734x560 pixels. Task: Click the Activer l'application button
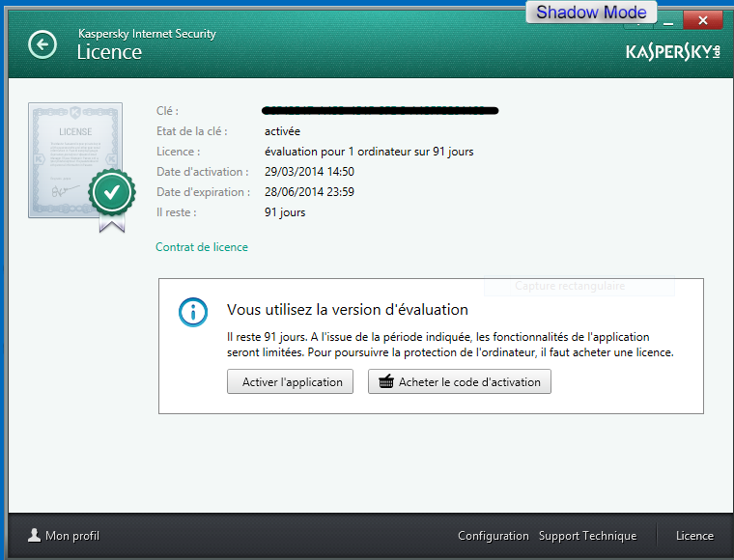291,381
